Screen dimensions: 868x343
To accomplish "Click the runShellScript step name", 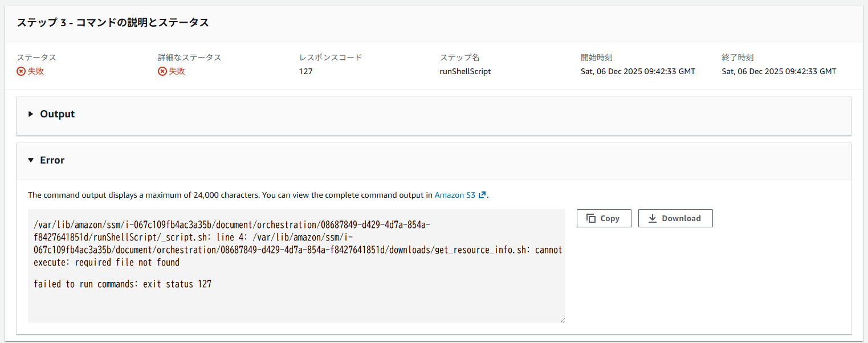I will pyautogui.click(x=465, y=72).
